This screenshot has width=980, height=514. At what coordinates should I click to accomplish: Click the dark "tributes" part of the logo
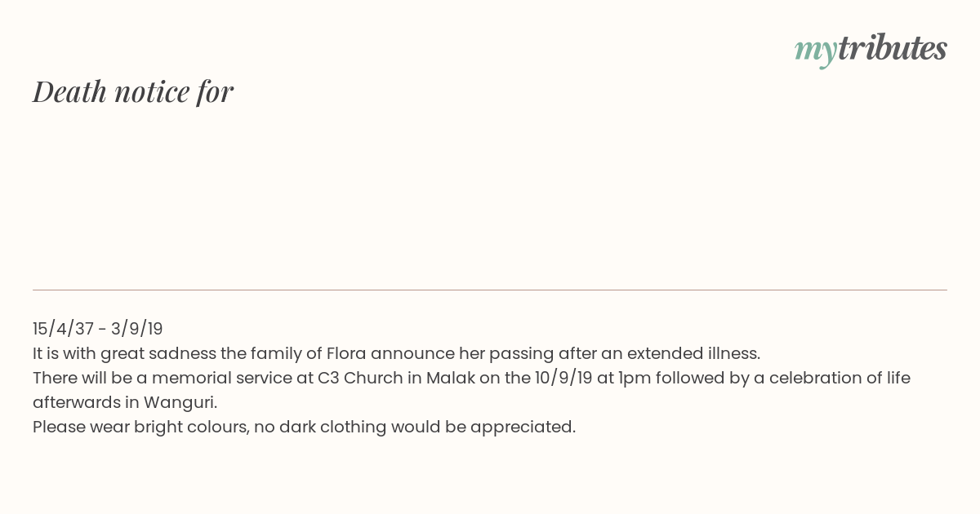point(892,48)
